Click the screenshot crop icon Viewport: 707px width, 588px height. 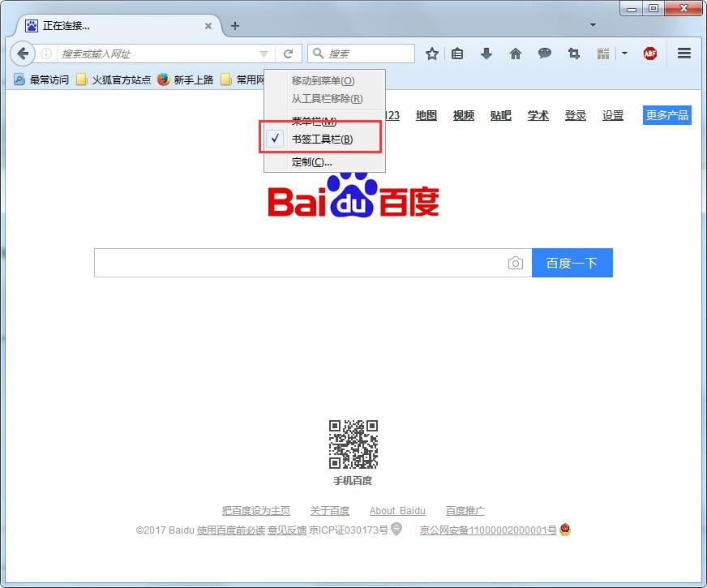(x=574, y=54)
